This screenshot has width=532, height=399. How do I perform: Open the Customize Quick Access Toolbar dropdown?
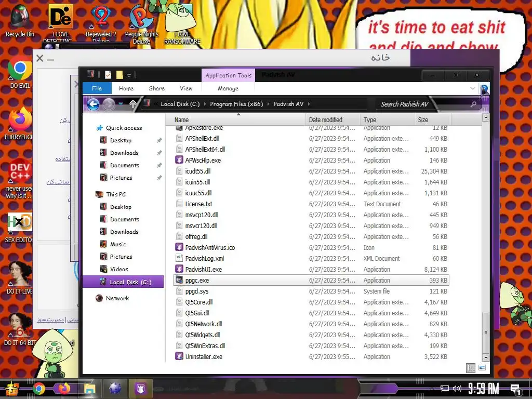tap(129, 75)
